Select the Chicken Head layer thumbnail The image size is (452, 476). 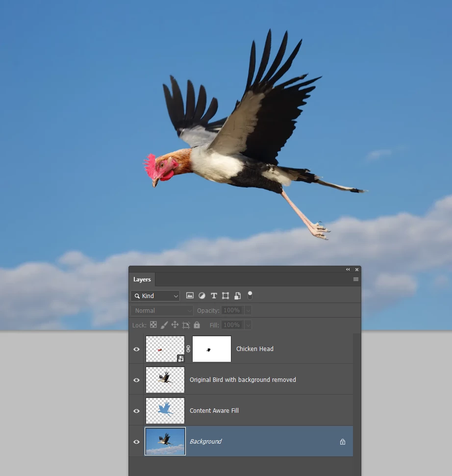(165, 349)
